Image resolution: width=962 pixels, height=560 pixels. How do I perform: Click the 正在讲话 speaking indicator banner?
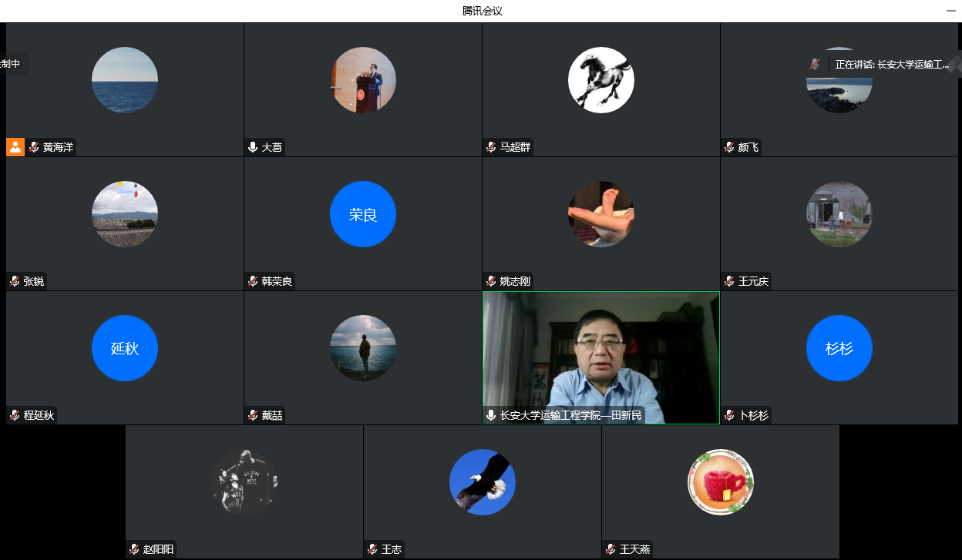click(x=892, y=65)
